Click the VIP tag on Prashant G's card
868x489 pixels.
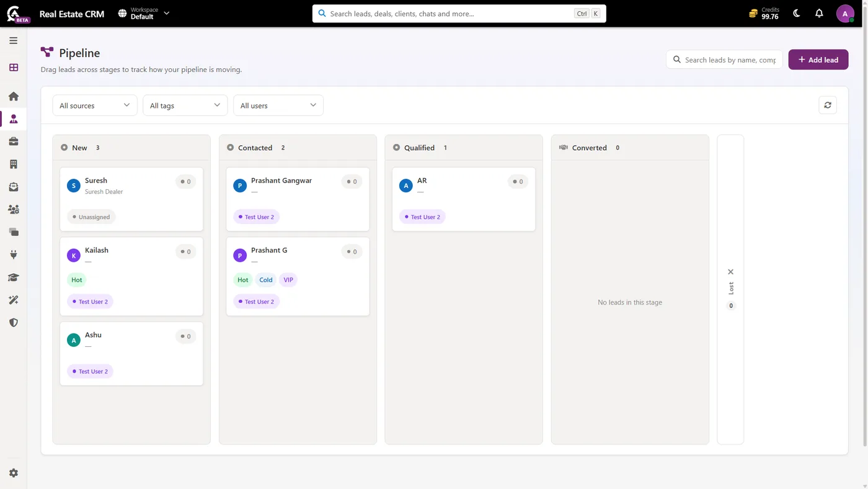pyautogui.click(x=288, y=280)
